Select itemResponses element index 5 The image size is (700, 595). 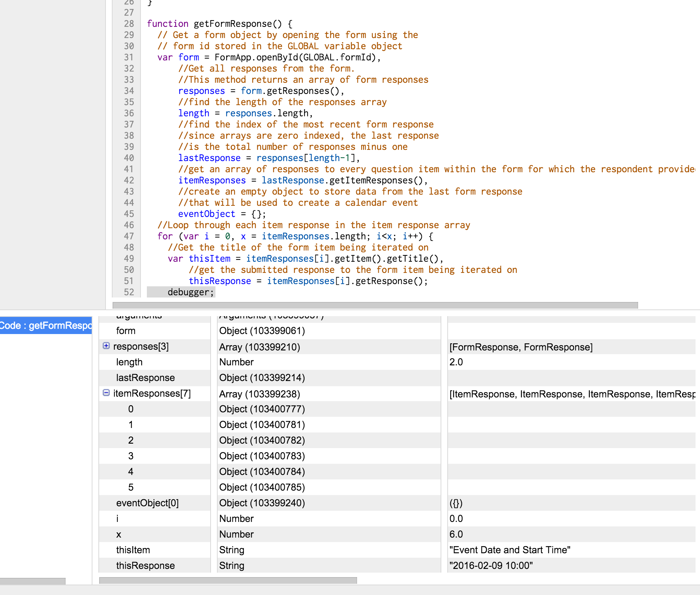pyautogui.click(x=131, y=487)
